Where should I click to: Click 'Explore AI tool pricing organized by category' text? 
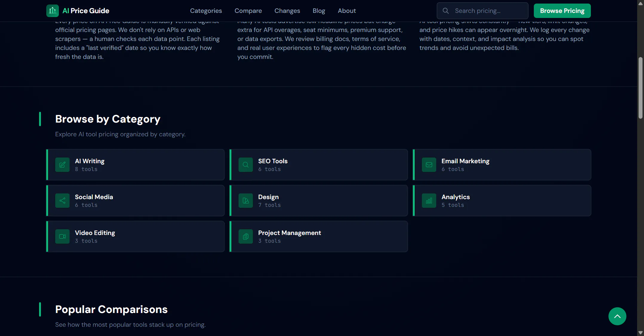click(120, 134)
